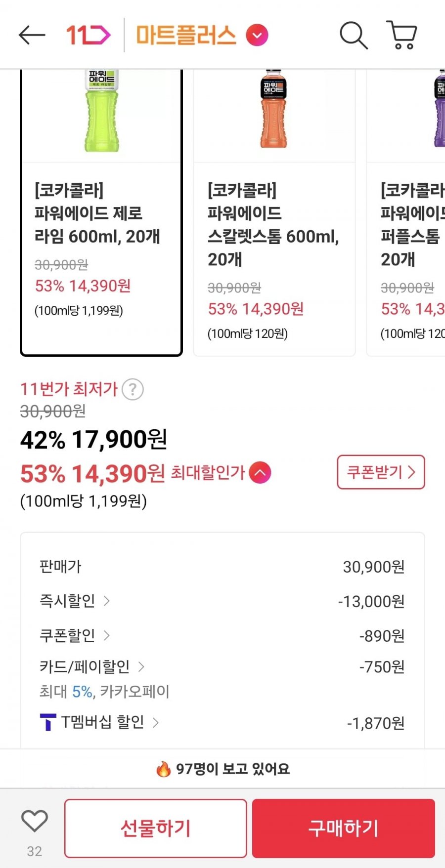
Task: Select Powerade Scarlet Storm 600ml card
Action: (274, 212)
